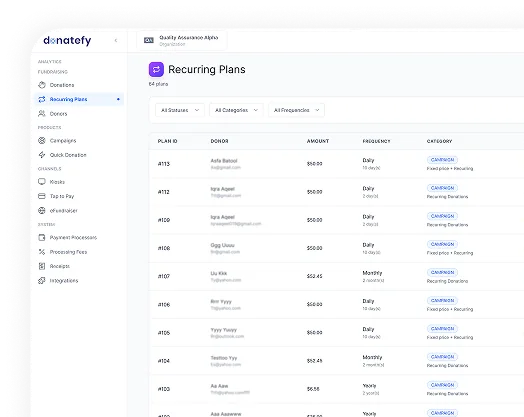Click the Campaign tag in row #113
Image resolution: width=524 pixels, height=417 pixels.
click(442, 160)
